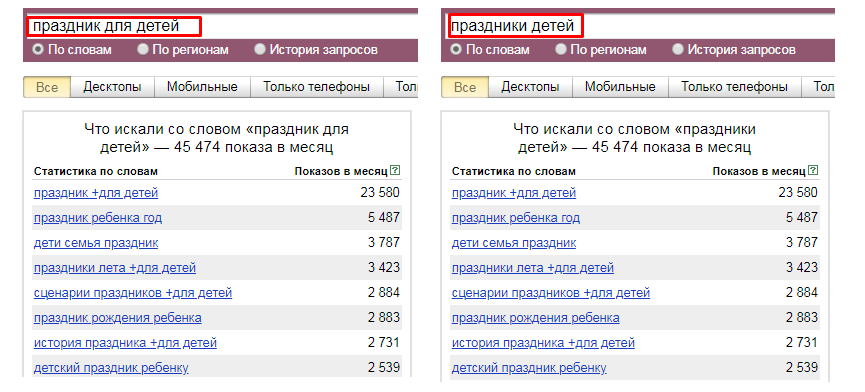Follow 'сценарии праздников +для детей' link on left

tap(133, 293)
